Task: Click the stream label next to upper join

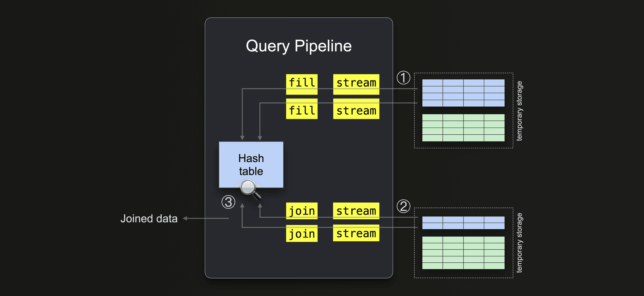Action: tap(356, 211)
